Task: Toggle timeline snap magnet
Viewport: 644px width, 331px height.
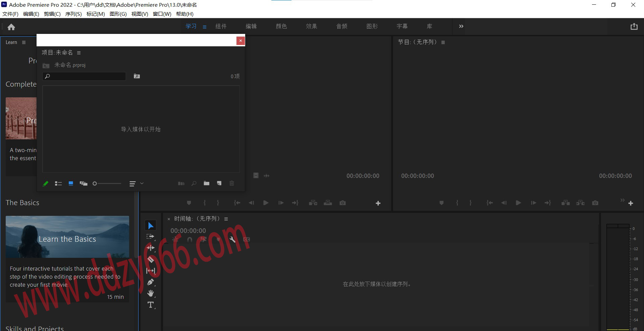Action: click(x=190, y=239)
